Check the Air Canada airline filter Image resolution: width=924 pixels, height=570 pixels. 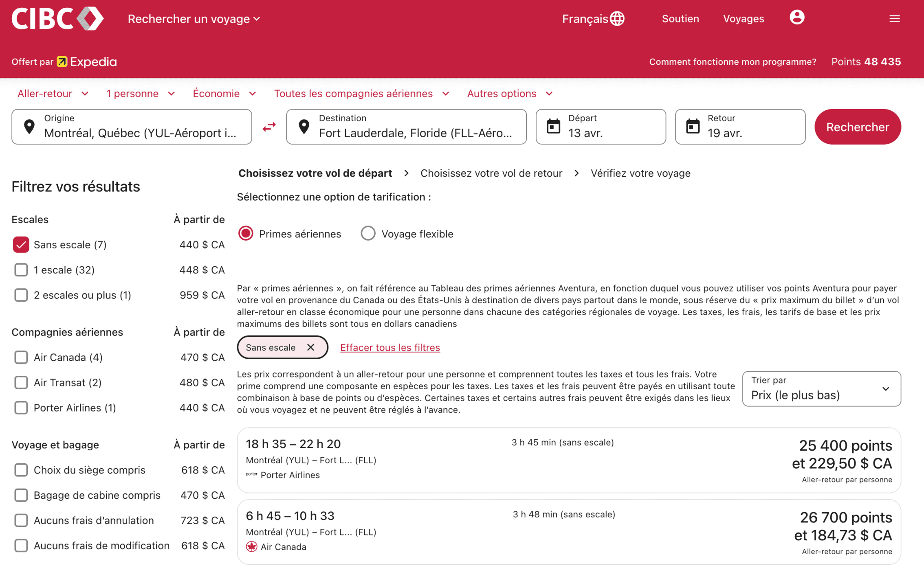point(21,357)
